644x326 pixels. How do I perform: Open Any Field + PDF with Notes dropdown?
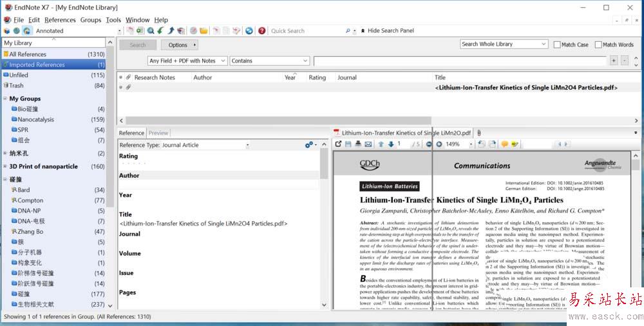pos(187,61)
